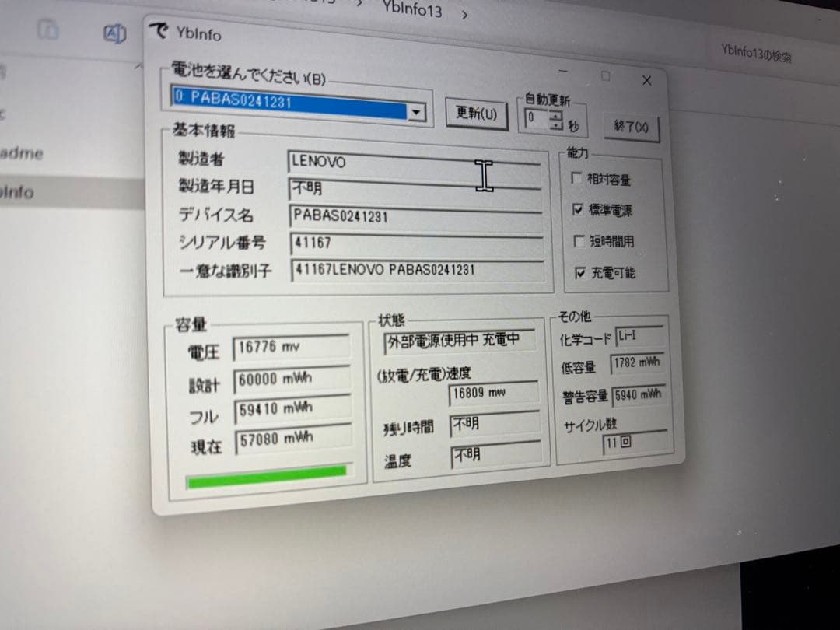The height and width of the screenshot is (630, 840).
Task: Open the battery selection dropdown
Action: (x=417, y=112)
